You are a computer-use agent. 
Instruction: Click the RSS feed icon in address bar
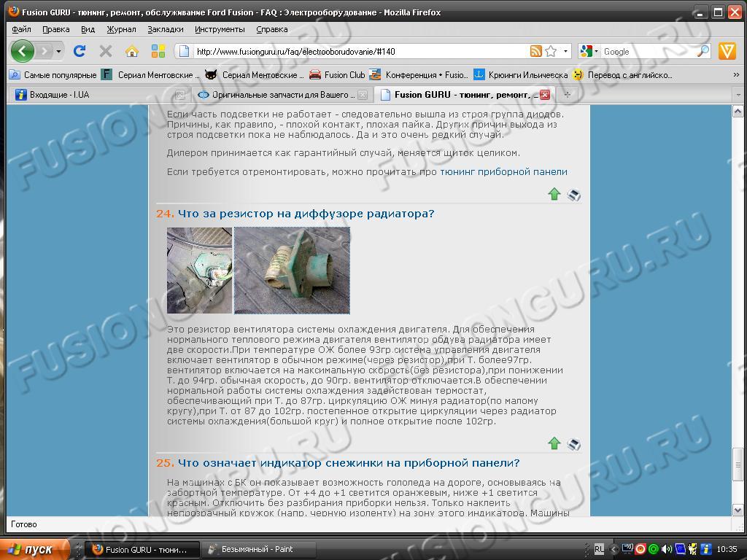(x=535, y=51)
